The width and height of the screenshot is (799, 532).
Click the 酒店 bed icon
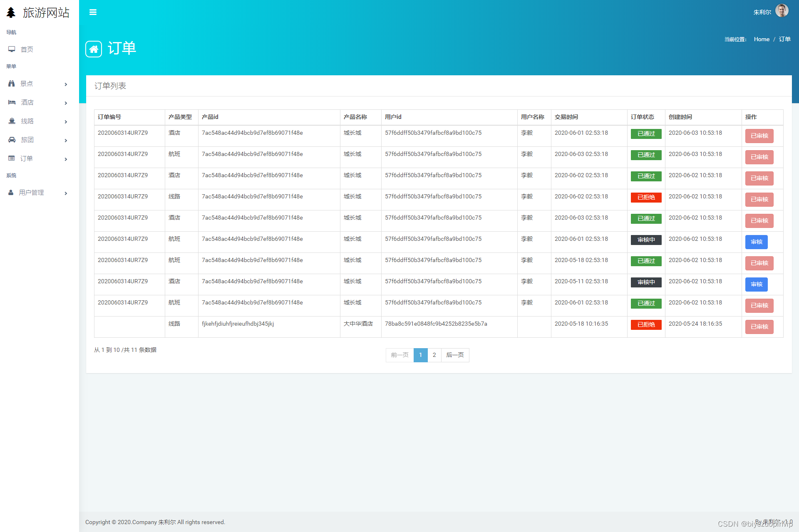coord(12,102)
